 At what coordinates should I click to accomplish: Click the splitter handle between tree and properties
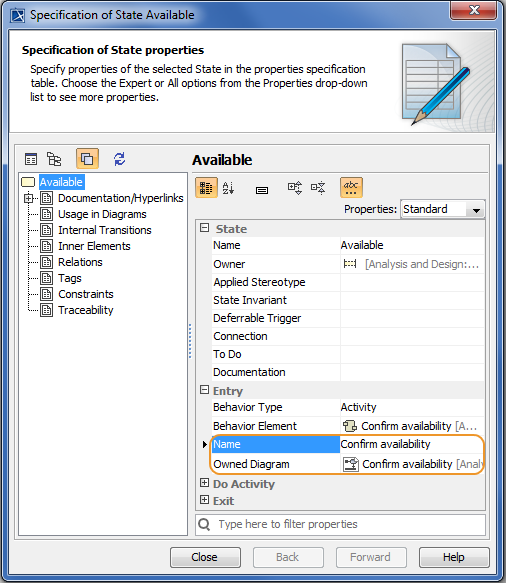[190, 341]
